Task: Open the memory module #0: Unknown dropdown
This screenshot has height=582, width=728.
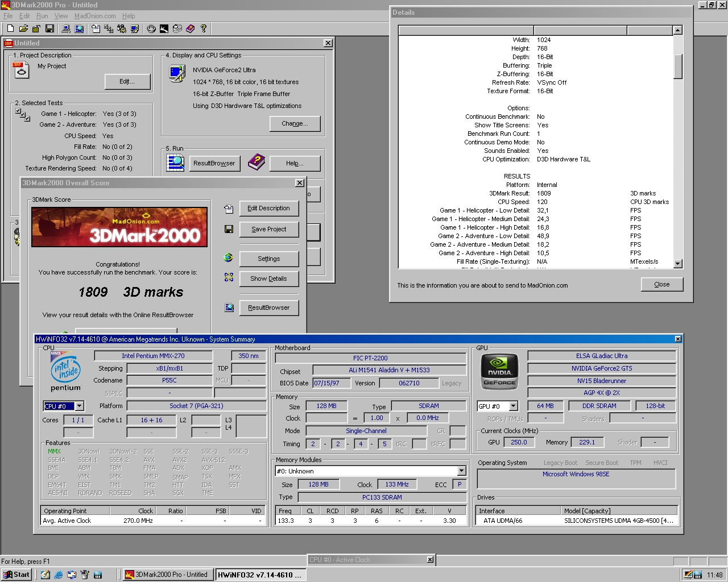Action: [462, 471]
